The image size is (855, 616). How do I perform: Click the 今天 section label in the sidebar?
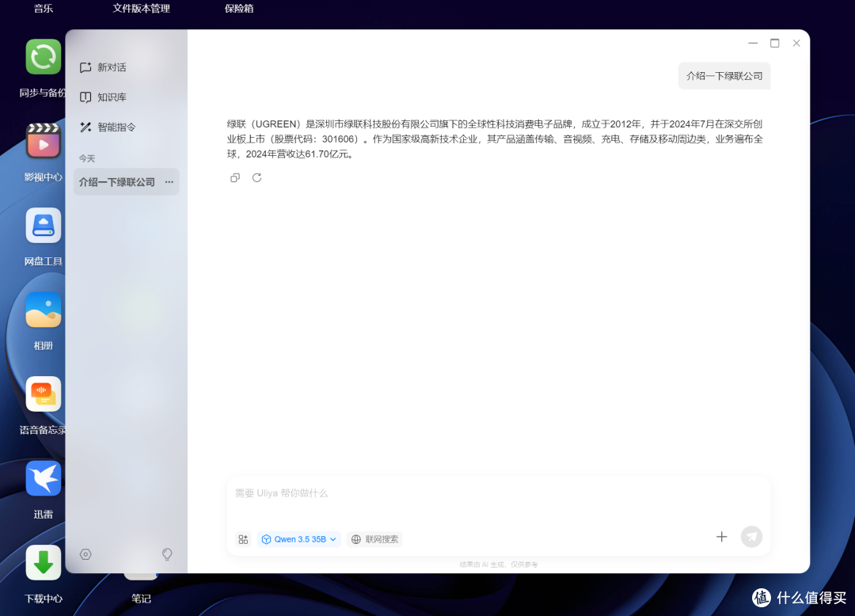87,158
